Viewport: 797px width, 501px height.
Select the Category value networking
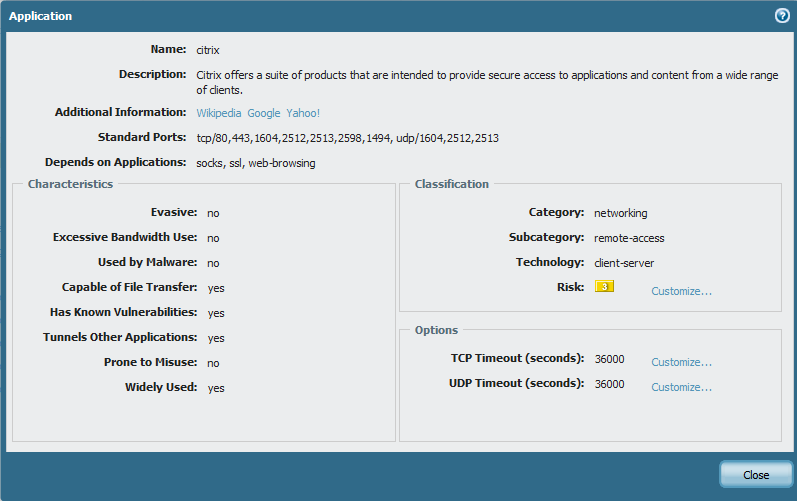(x=621, y=213)
